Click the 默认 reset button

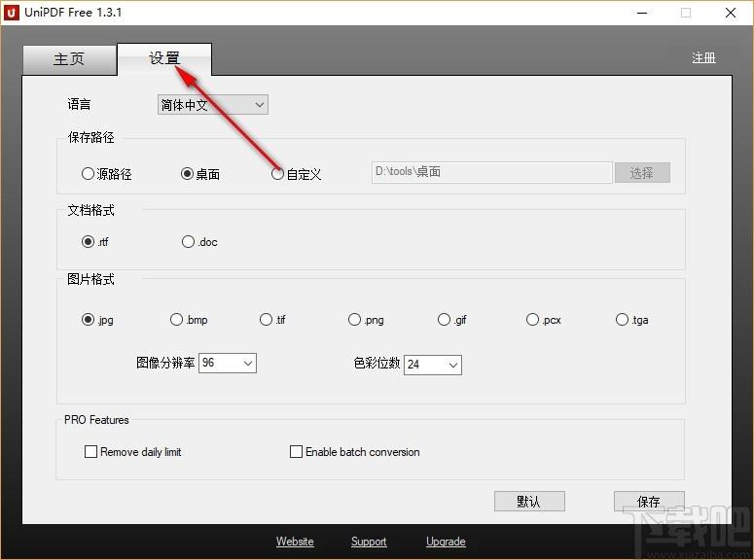[x=529, y=502]
